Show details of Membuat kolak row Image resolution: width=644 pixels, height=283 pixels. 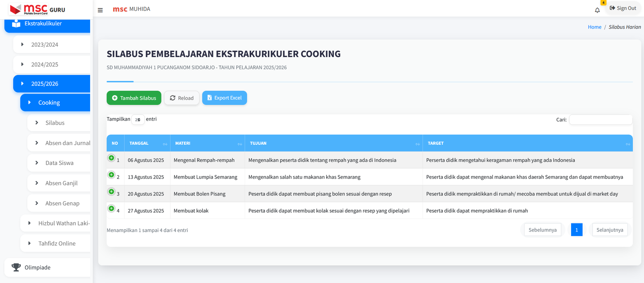(111, 209)
